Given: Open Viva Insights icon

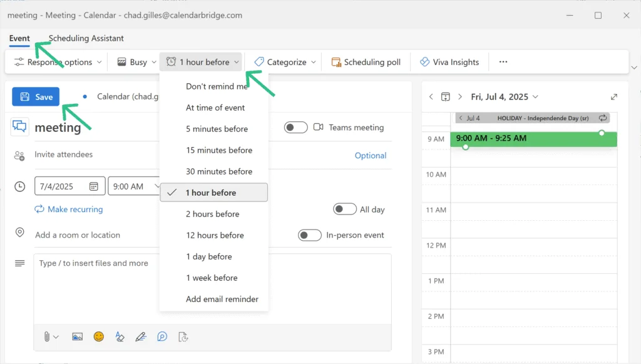Looking at the screenshot, I should (x=425, y=62).
